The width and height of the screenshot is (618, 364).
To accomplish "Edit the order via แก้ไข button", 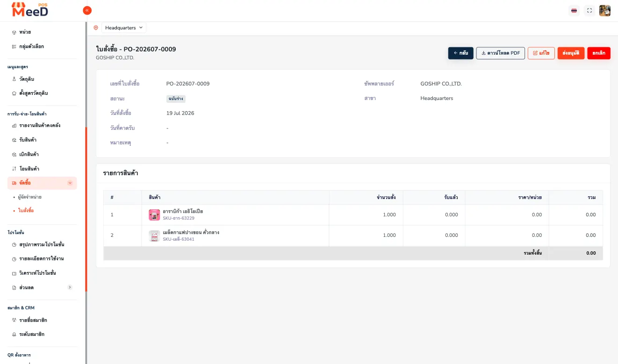I will (x=541, y=53).
